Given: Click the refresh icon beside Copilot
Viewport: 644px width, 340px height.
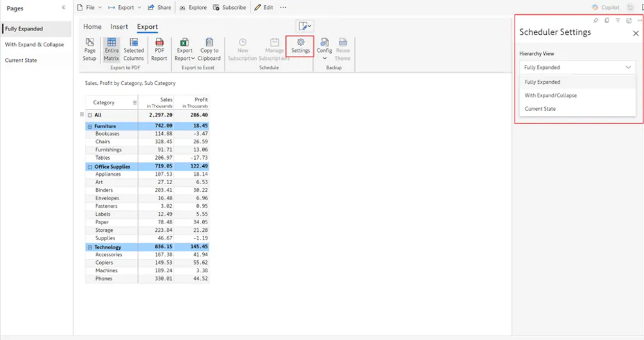Looking at the screenshot, I should click(x=630, y=7).
